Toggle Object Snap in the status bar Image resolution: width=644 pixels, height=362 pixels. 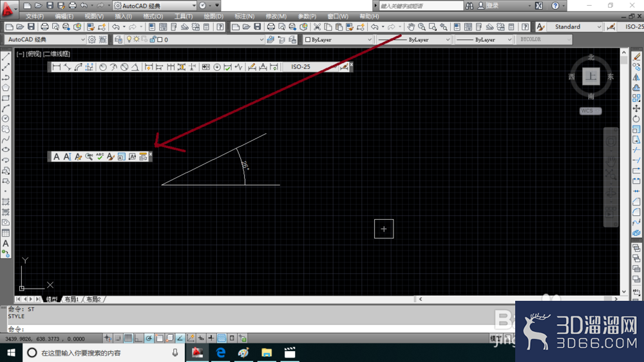click(159, 339)
